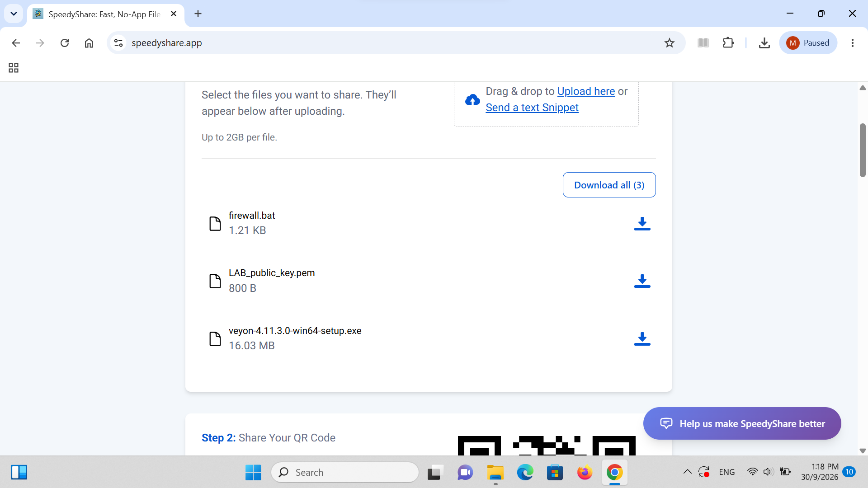Open ENG language input switcher
868x488 pixels.
click(726, 472)
